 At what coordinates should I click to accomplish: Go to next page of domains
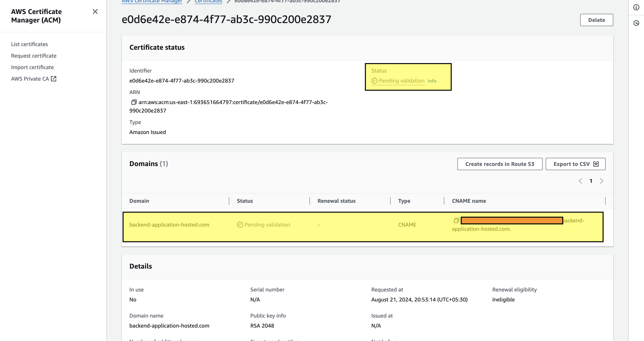(602, 181)
